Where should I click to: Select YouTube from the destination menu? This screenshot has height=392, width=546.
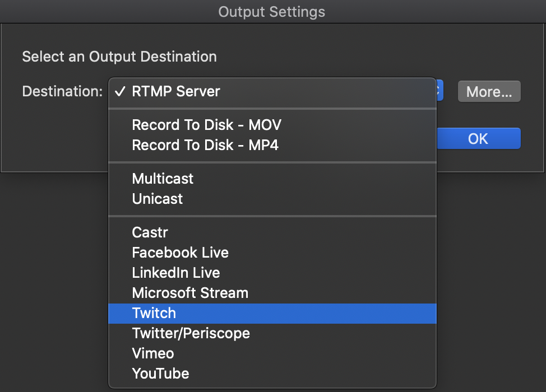click(x=160, y=374)
